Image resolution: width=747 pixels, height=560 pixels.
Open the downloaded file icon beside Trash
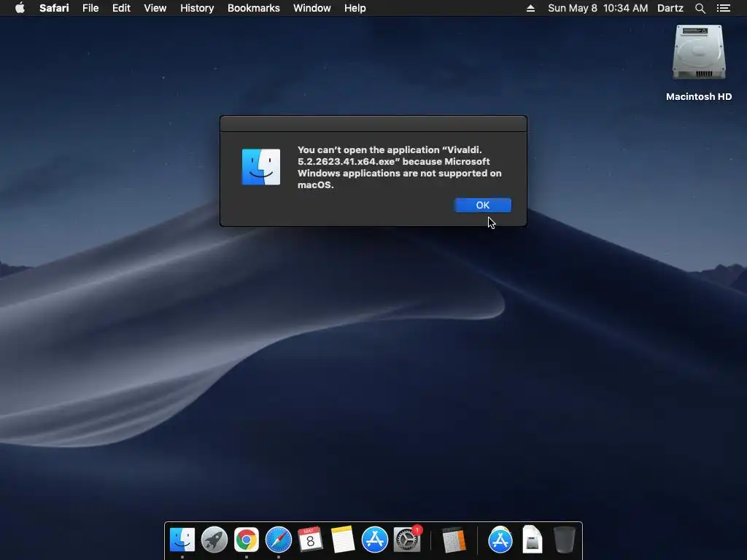(532, 540)
